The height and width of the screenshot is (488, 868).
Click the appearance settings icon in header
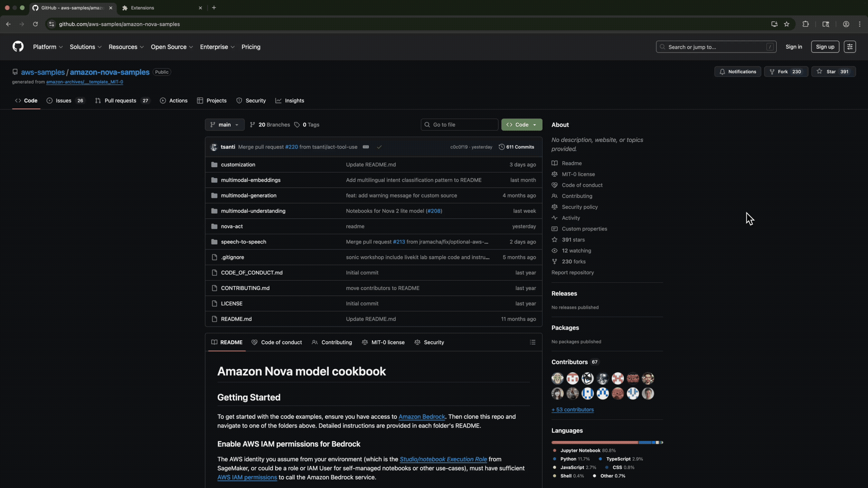[849, 47]
